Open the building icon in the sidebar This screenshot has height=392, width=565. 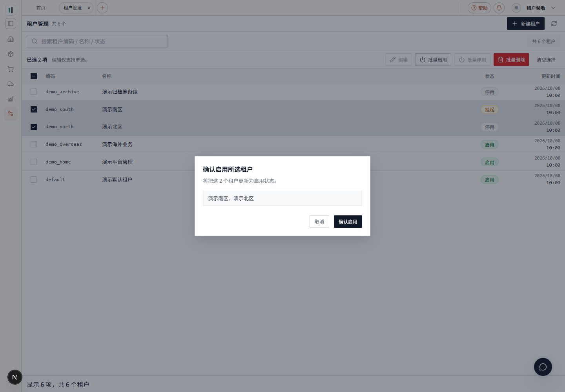point(11,39)
